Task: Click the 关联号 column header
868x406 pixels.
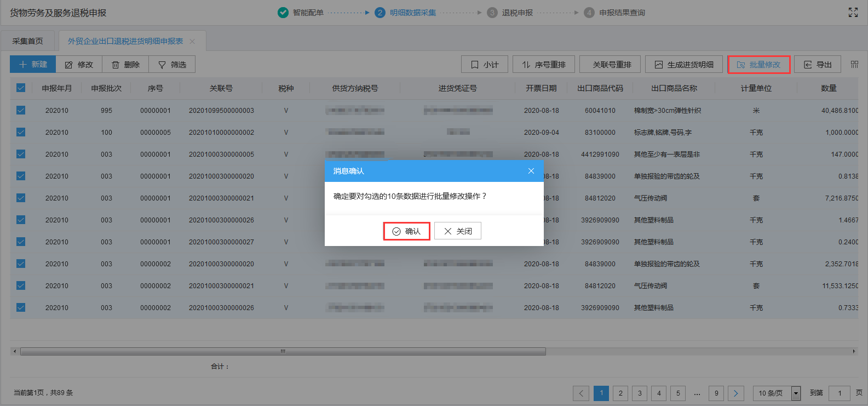Action: [221, 88]
